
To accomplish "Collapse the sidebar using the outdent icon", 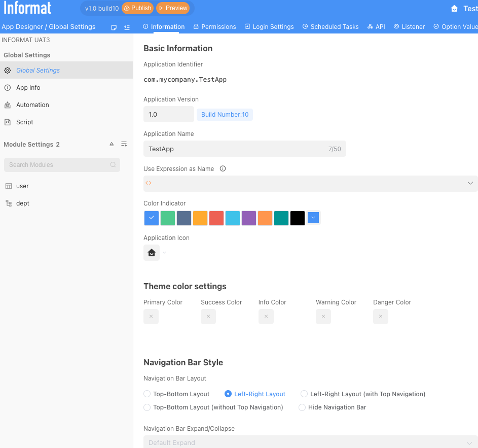I will [127, 27].
